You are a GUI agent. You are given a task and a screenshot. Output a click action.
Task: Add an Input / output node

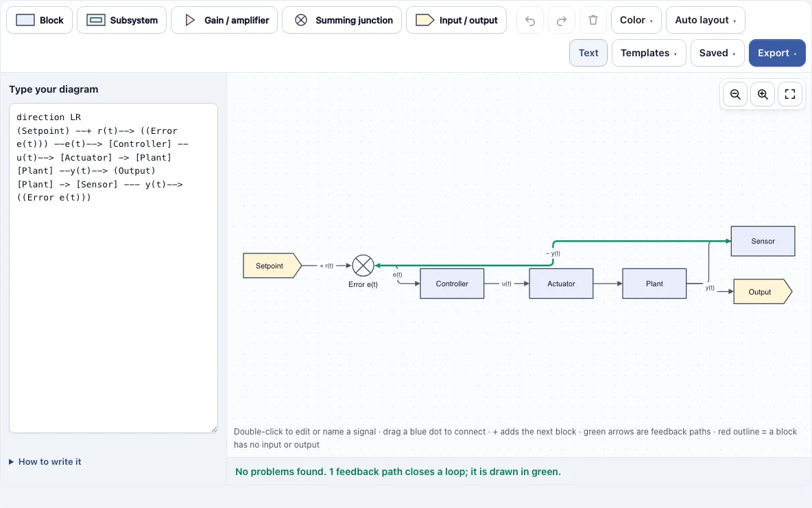point(456,20)
